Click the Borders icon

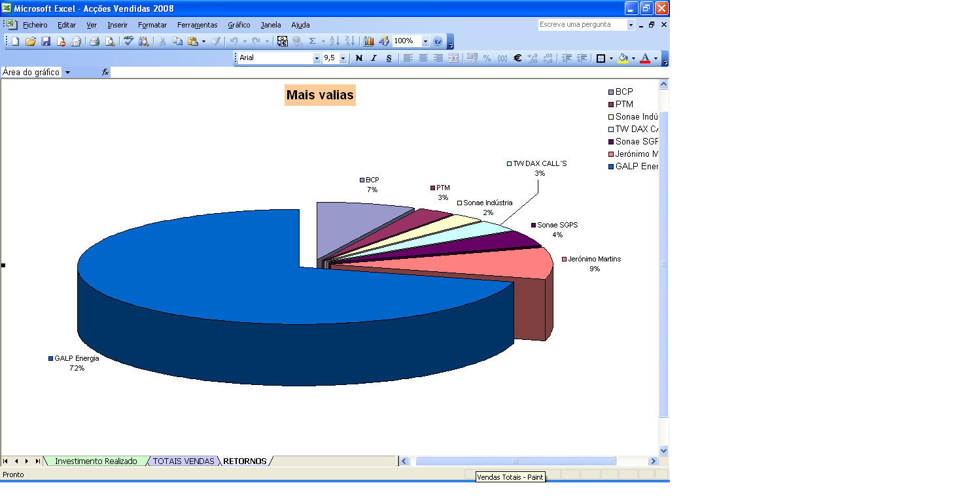coord(601,58)
